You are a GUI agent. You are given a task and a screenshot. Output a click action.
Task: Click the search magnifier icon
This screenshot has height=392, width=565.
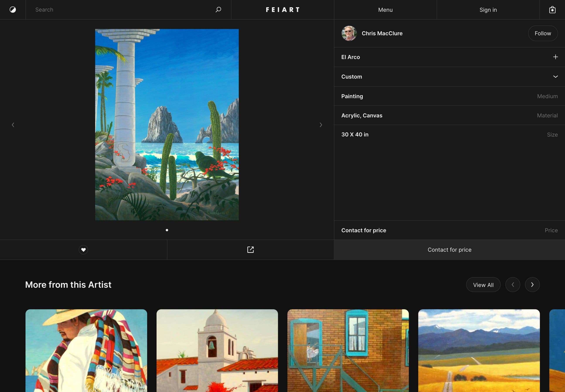coord(218,10)
